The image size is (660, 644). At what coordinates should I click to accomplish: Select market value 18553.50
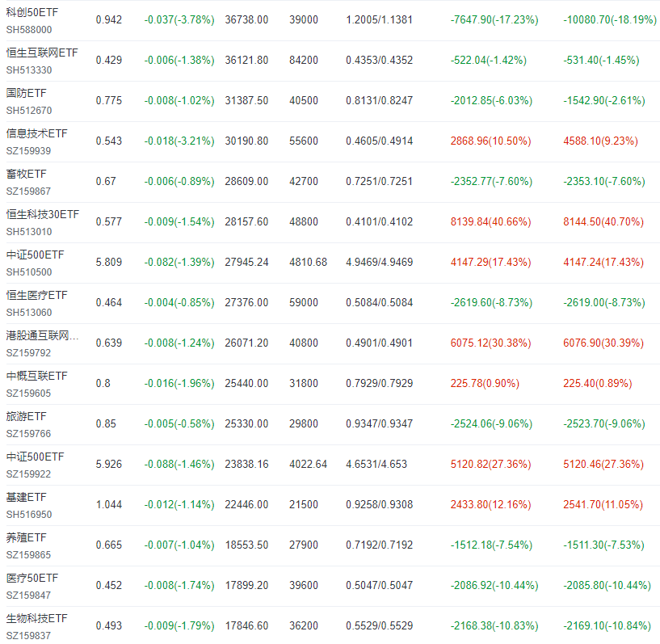(246, 545)
